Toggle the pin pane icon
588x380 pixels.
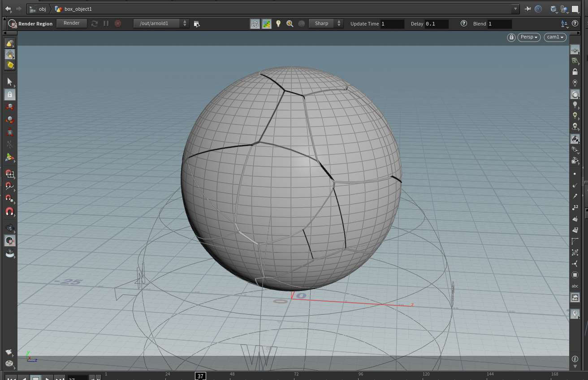click(528, 9)
